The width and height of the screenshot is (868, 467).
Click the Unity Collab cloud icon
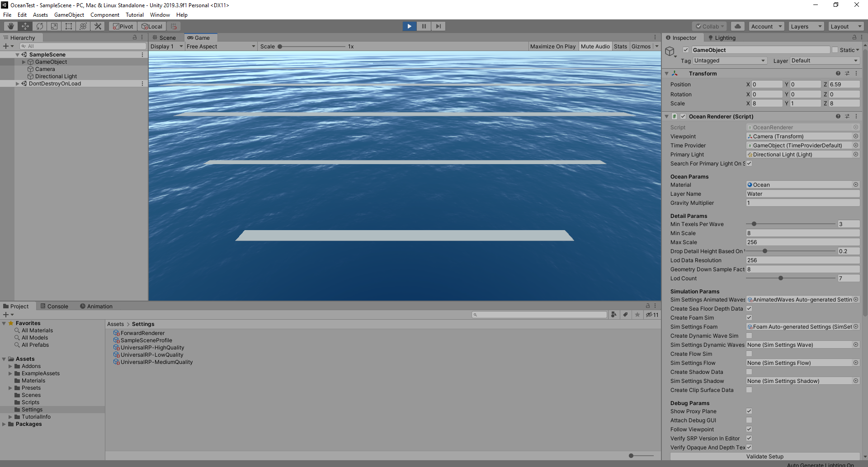pos(738,26)
